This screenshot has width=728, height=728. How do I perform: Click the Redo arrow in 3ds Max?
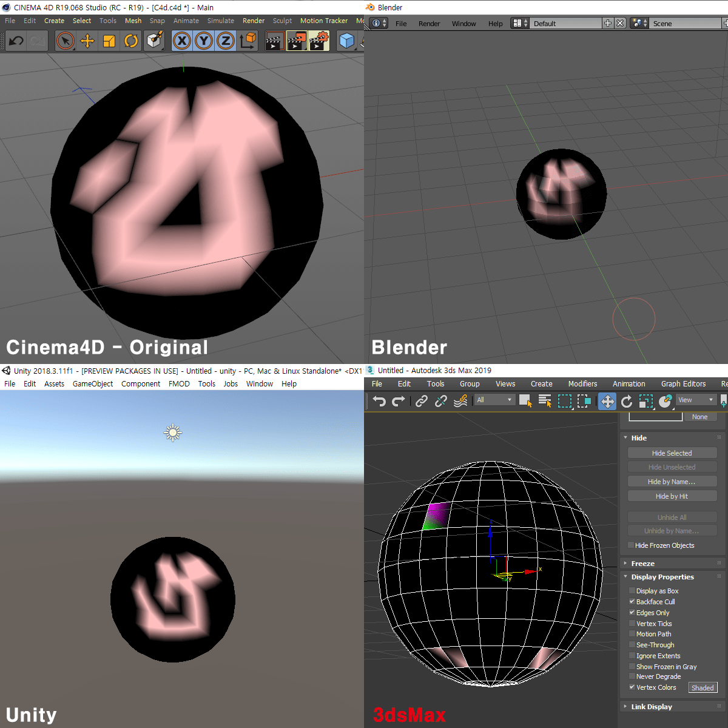point(399,400)
